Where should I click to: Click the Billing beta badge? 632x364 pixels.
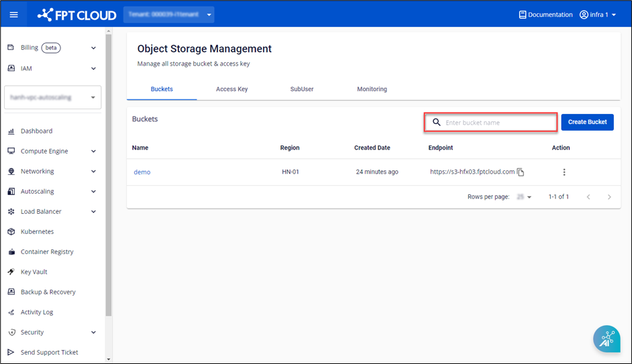[x=51, y=48]
